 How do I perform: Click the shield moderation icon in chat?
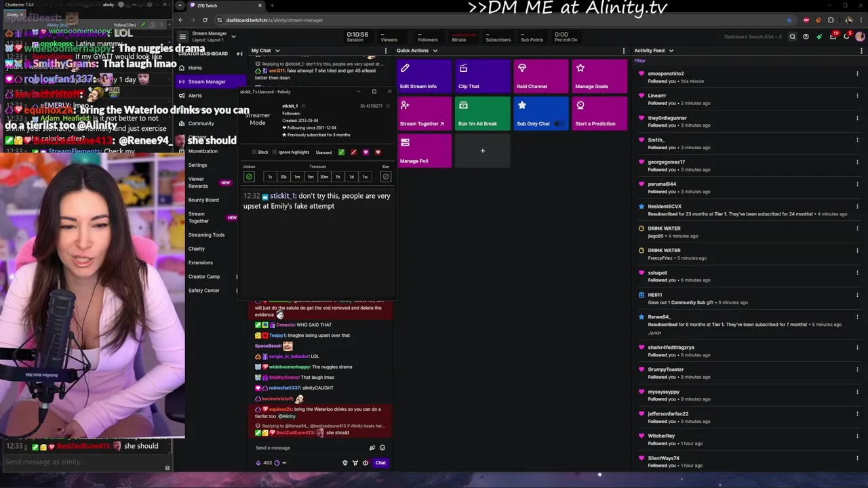[344, 463]
